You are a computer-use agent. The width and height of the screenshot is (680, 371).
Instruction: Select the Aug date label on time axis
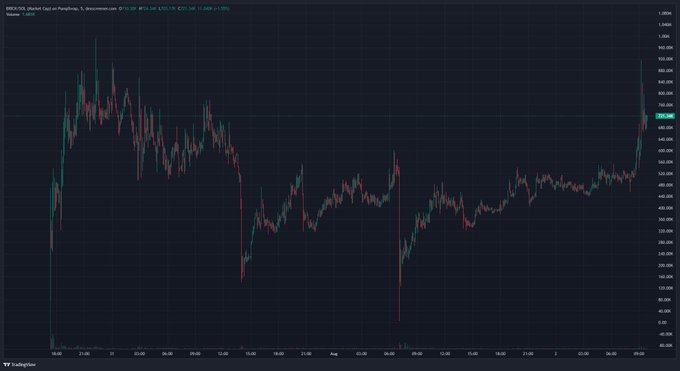point(333,354)
